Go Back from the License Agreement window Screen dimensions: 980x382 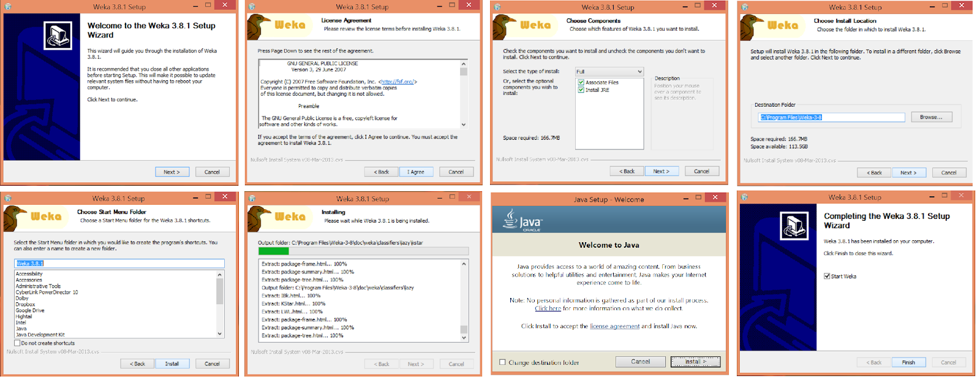[382, 172]
